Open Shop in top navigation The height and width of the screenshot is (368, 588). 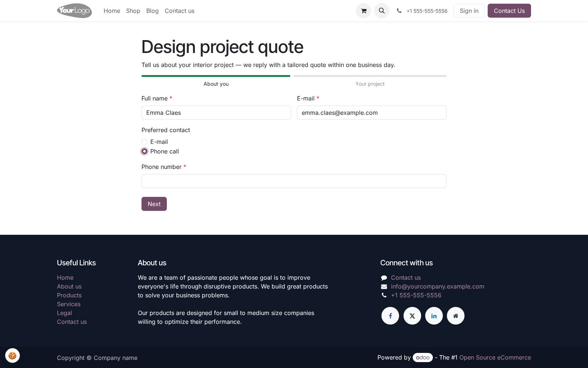133,11
